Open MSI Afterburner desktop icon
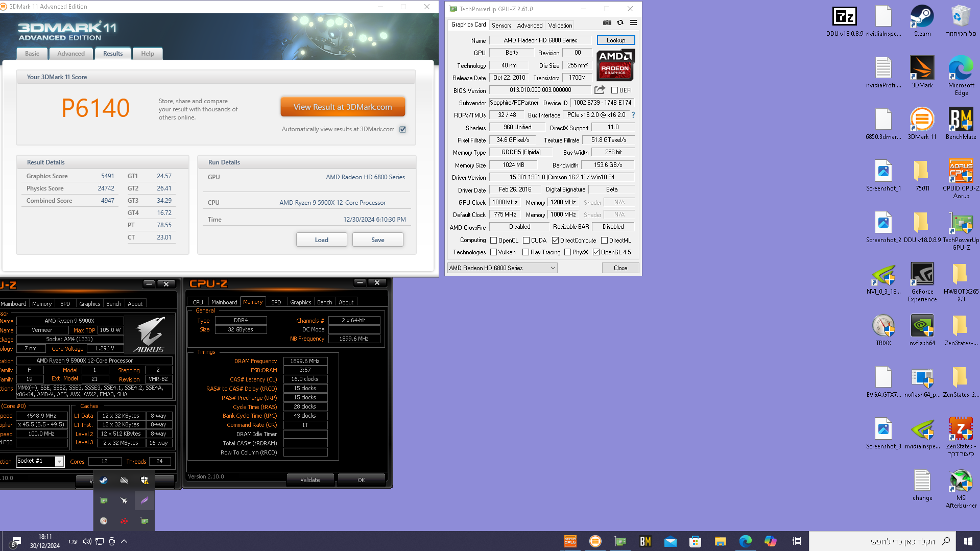The height and width of the screenshot is (551, 980). 961,488
